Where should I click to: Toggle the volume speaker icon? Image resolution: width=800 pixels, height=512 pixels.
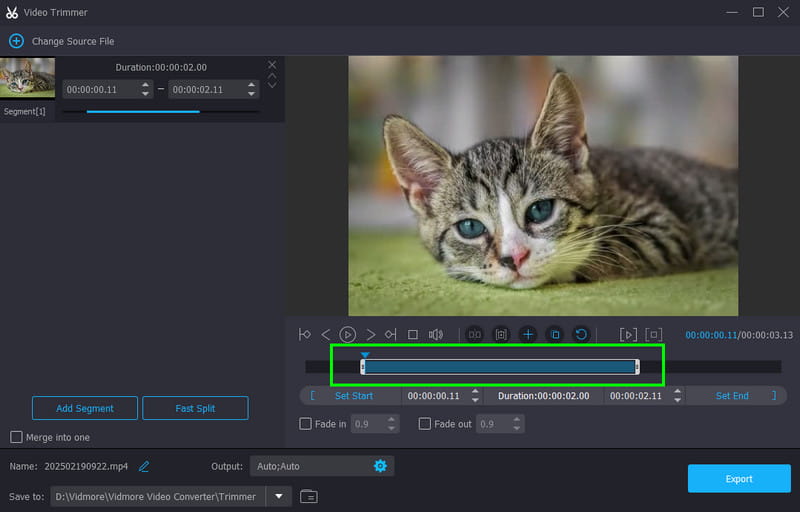(x=436, y=335)
